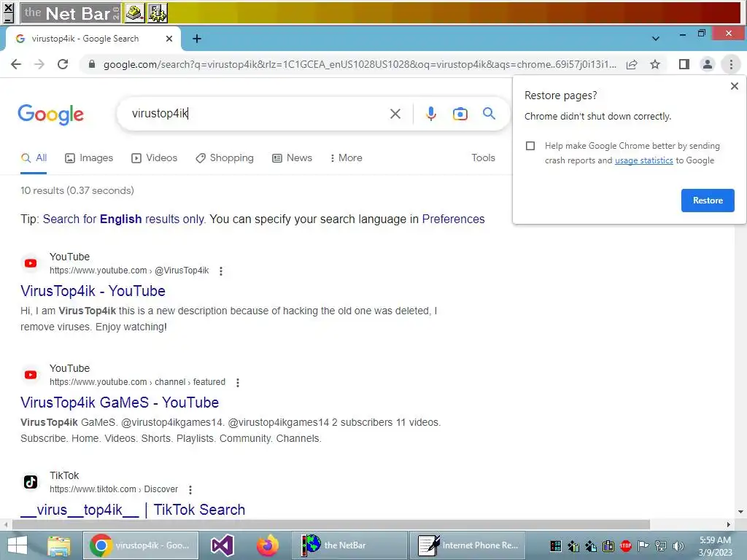Switch to Internet Phone Re... taskbar window

(x=468, y=545)
